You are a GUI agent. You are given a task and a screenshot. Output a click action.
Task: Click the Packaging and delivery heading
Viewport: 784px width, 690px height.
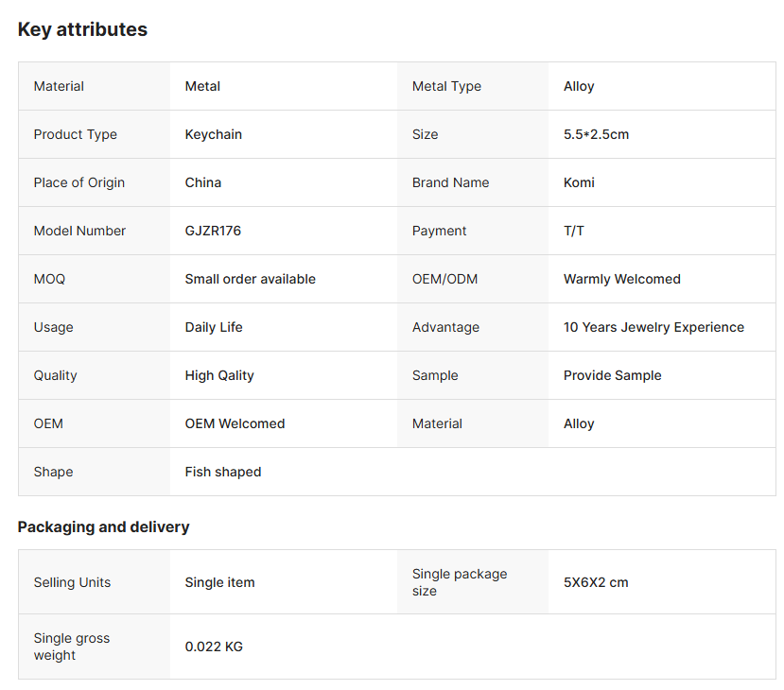tap(103, 526)
